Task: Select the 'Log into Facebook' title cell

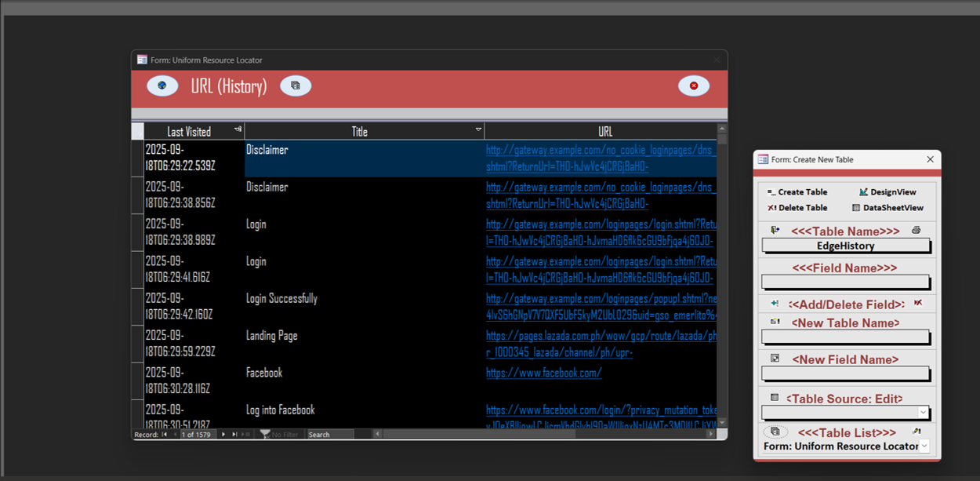Action: point(365,414)
